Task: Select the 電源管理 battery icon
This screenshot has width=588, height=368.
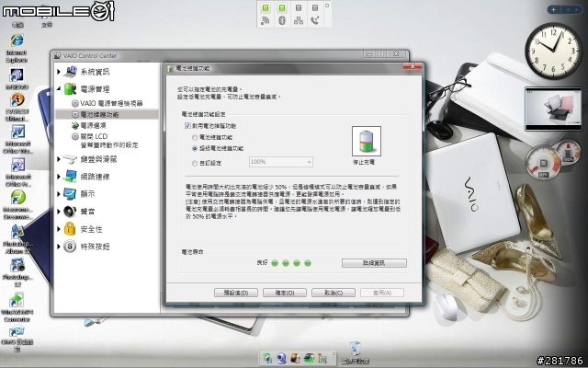Action: [x=70, y=89]
